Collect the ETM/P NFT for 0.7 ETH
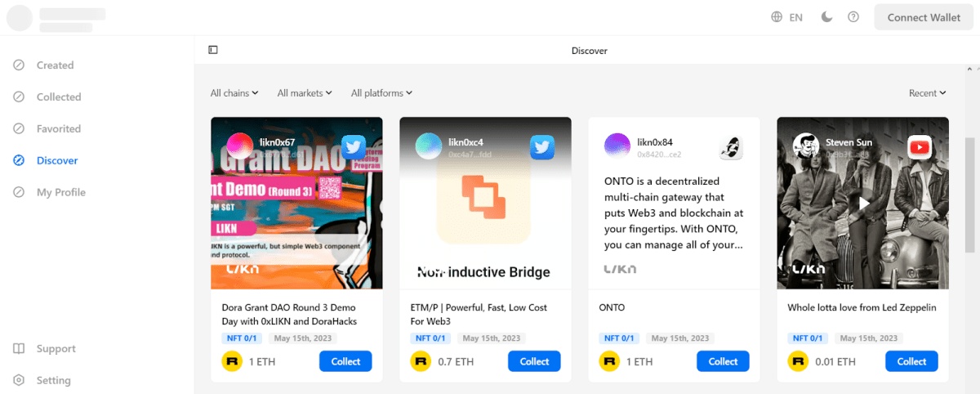980x394 pixels. (x=534, y=361)
